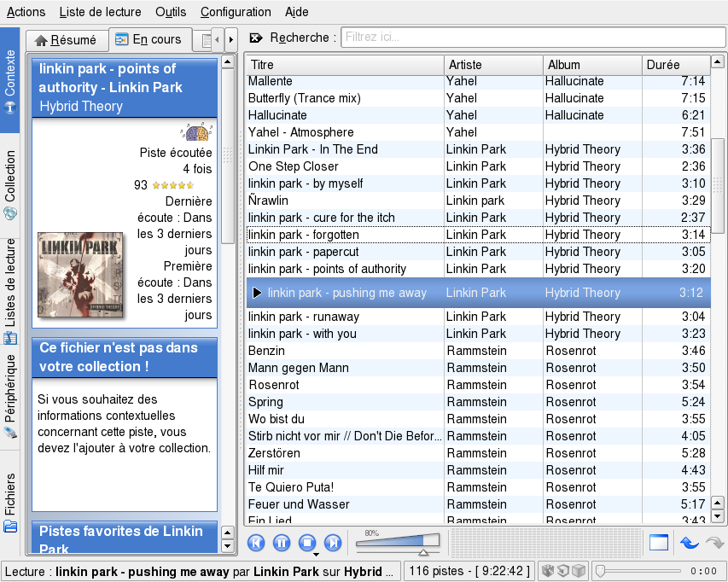Select 'Butterfly (Trance mix)' track

pyautogui.click(x=478, y=98)
